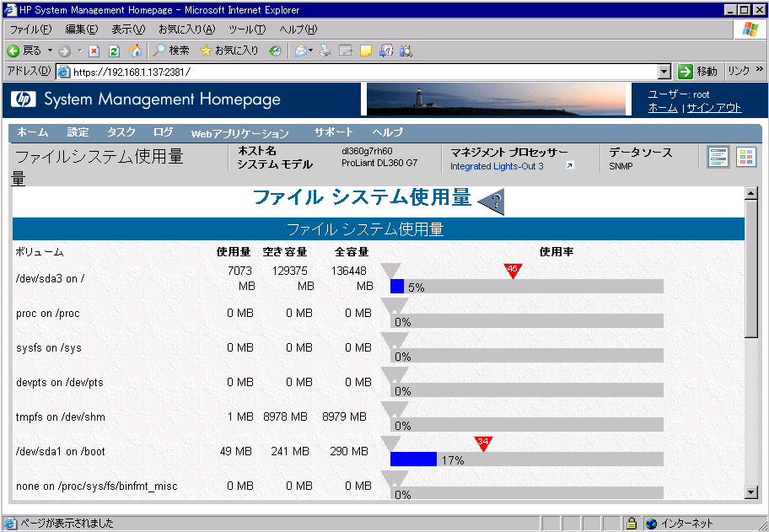Open the Integrated Lights-Out 3 link
This screenshot has width=769, height=532.
click(x=497, y=166)
